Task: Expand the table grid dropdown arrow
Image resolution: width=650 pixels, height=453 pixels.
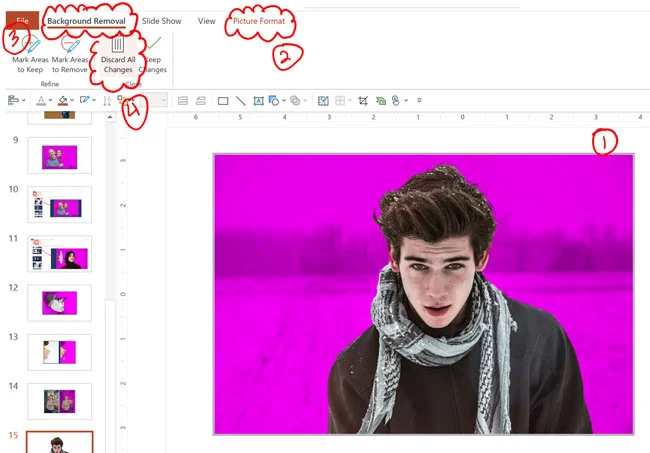Action: [350, 100]
